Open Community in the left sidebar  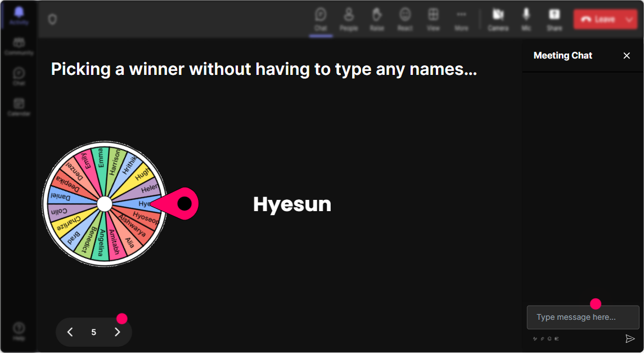19,46
